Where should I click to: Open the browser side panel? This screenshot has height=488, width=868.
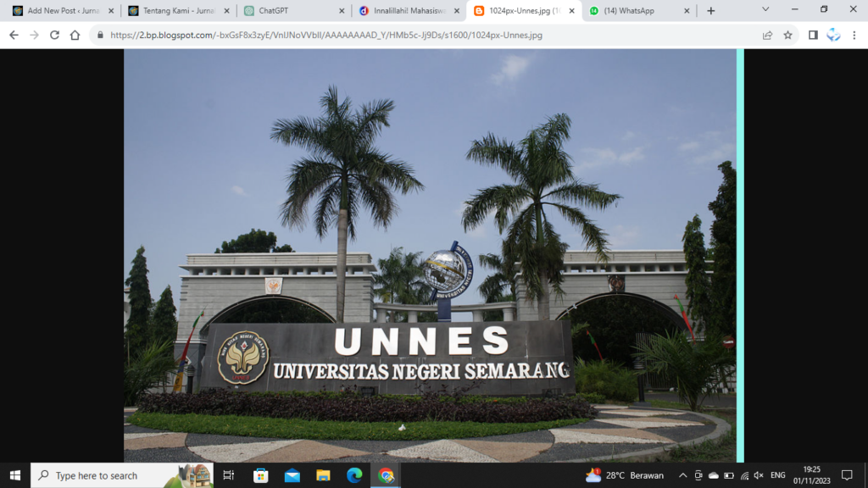tap(813, 35)
